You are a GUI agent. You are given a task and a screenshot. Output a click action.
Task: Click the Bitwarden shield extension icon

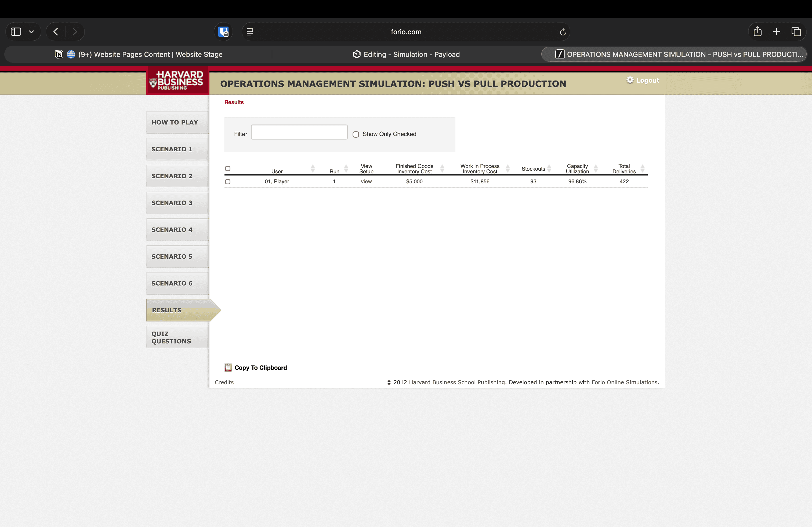(x=223, y=32)
